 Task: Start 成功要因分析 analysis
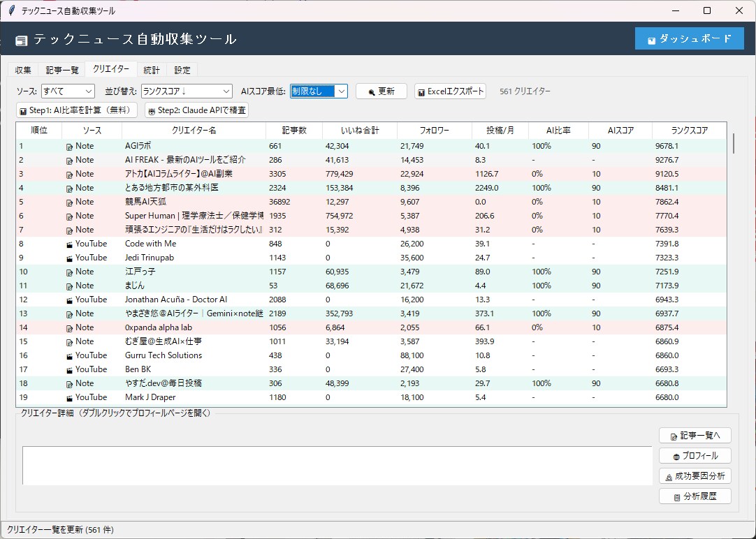(x=695, y=476)
